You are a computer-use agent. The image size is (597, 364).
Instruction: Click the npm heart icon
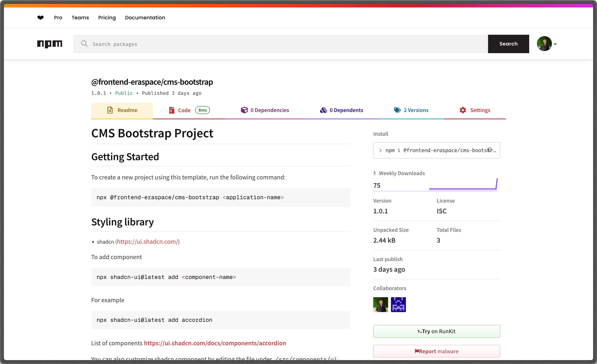[40, 17]
